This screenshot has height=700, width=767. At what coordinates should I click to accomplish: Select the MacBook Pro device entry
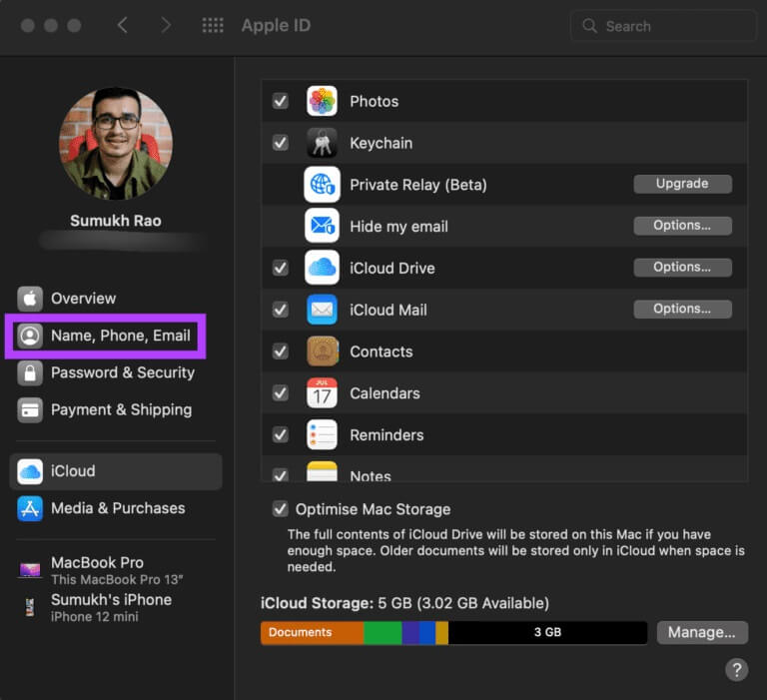(116, 570)
